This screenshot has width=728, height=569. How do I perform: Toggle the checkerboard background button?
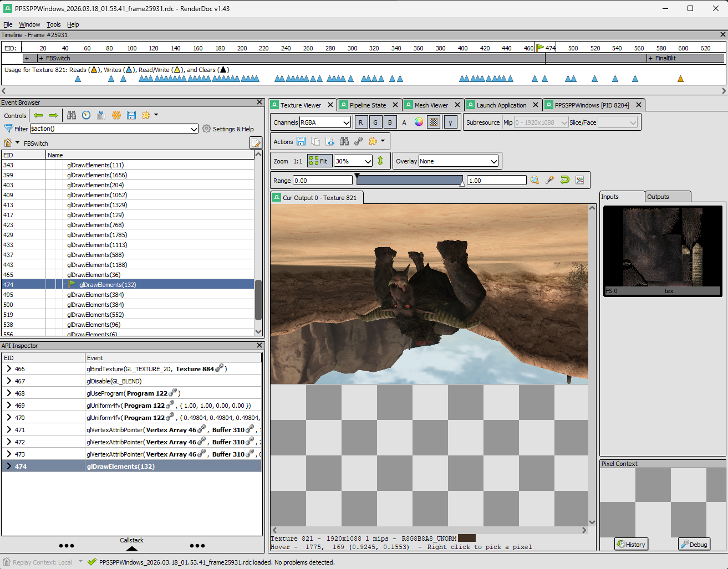point(434,122)
